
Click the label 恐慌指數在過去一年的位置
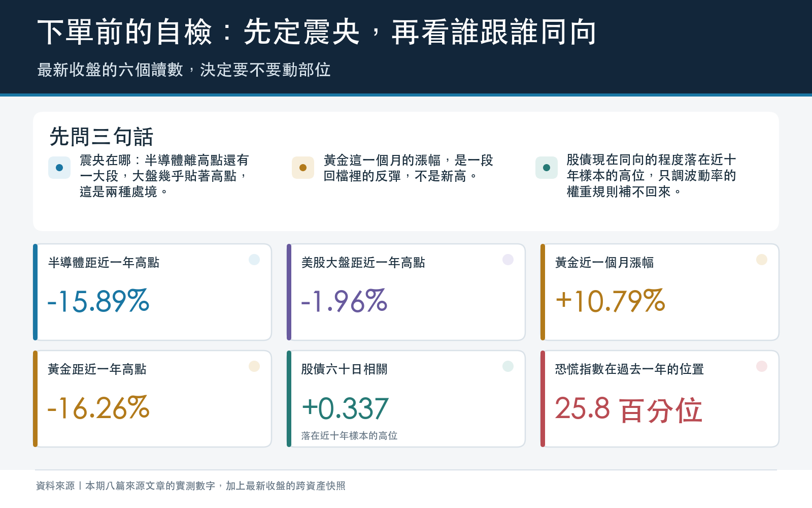pyautogui.click(x=629, y=369)
